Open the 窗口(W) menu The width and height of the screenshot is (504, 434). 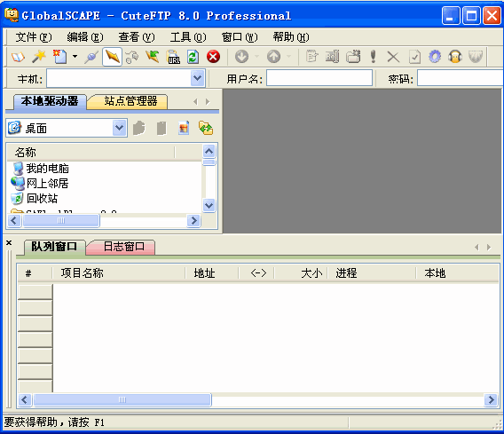240,37
